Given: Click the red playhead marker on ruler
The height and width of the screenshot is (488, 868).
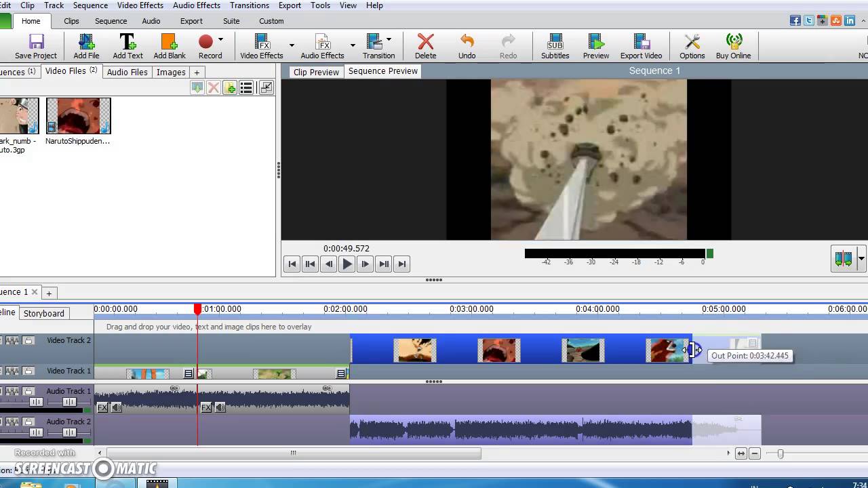Looking at the screenshot, I should pyautogui.click(x=197, y=309).
